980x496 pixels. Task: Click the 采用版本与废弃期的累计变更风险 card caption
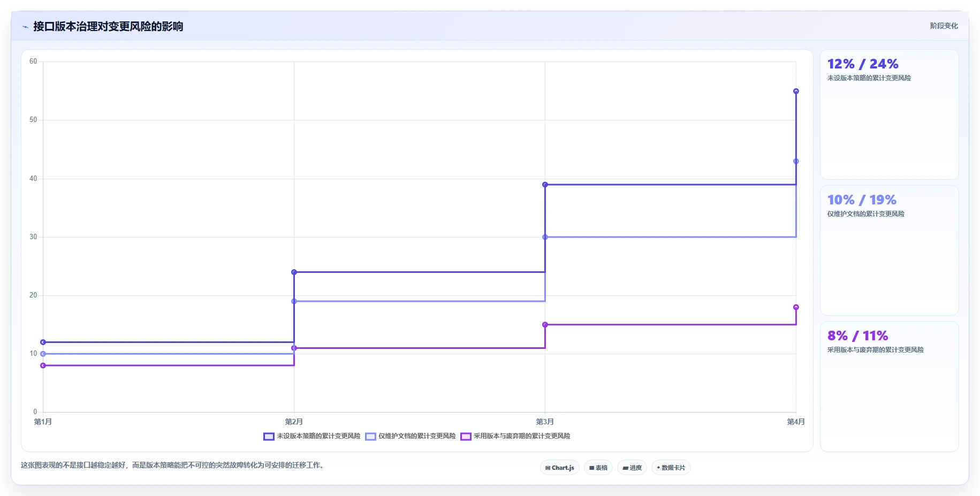click(876, 350)
